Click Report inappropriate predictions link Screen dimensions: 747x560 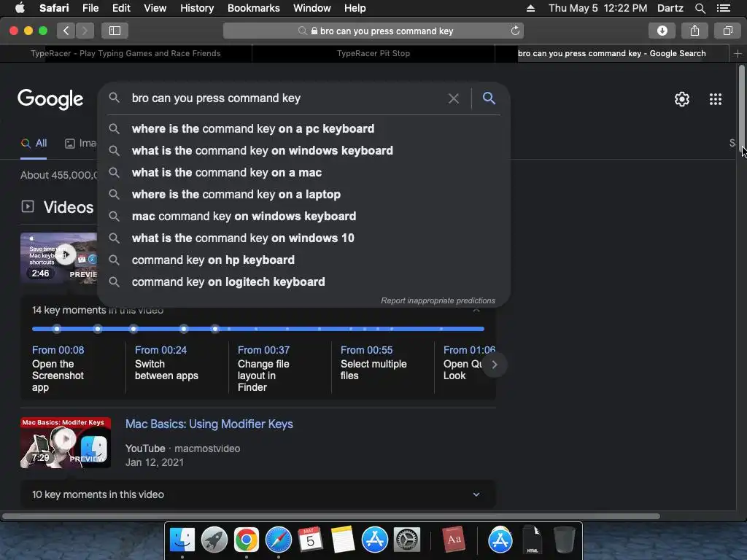click(x=438, y=301)
